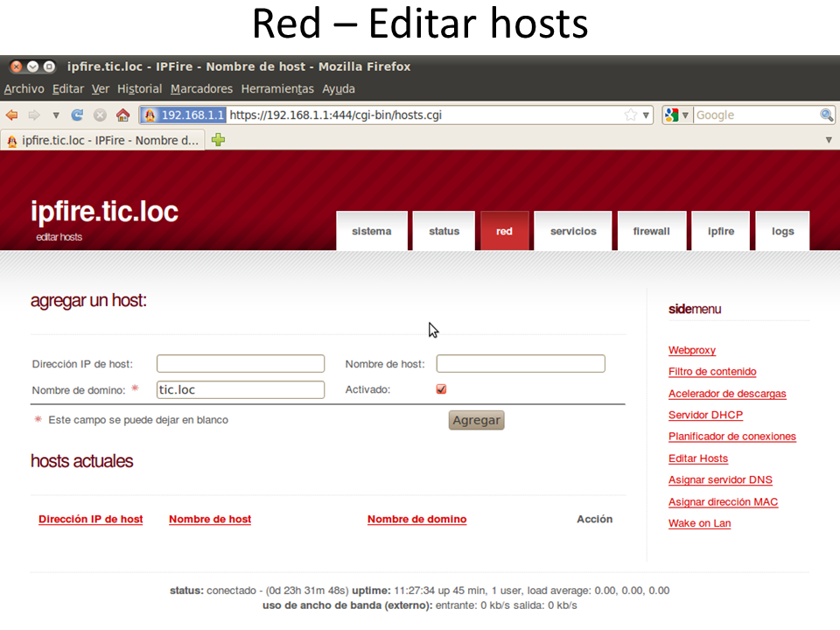This screenshot has height=630, width=840.
Task: Open the servicios tab
Action: [573, 231]
